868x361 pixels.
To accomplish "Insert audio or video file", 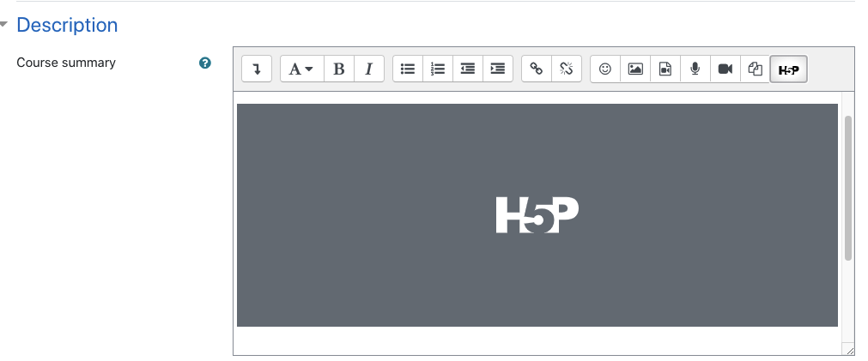I will pyautogui.click(x=665, y=69).
